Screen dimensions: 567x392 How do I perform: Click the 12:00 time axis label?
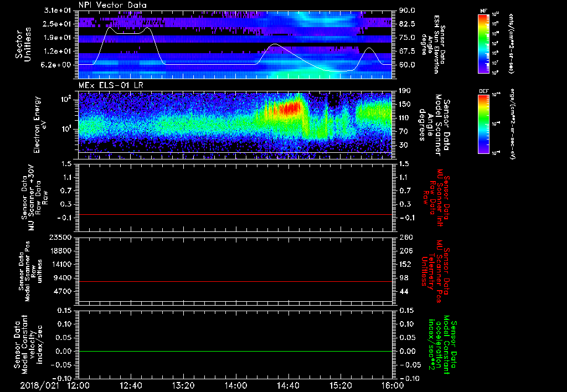coord(79,385)
